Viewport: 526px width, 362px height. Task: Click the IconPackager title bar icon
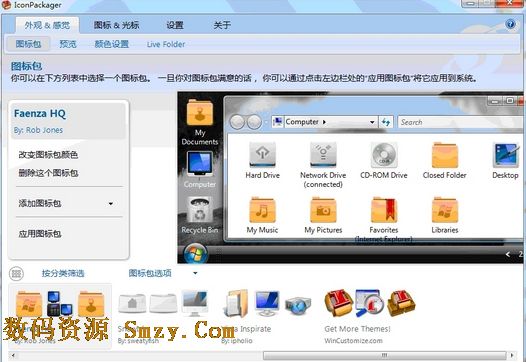(6, 5)
